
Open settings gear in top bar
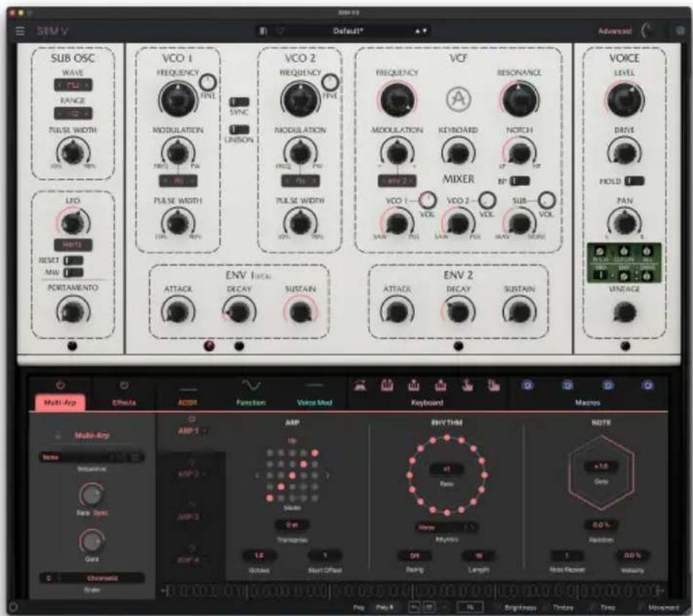point(681,31)
